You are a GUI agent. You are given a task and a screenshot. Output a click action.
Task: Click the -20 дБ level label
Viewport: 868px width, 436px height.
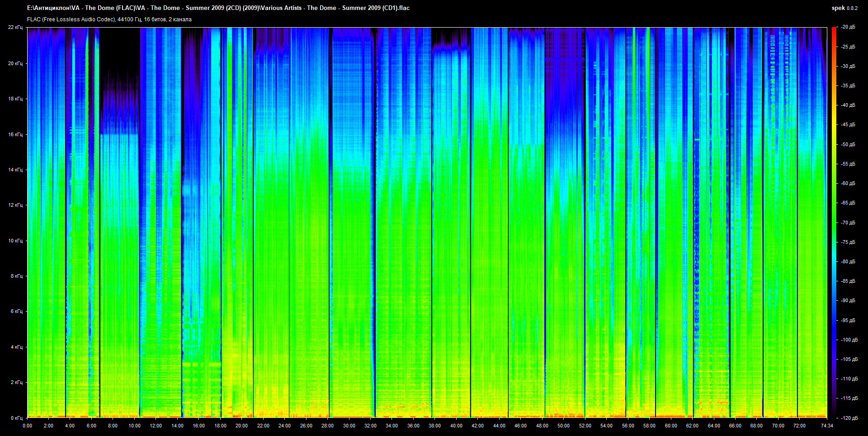(848, 27)
